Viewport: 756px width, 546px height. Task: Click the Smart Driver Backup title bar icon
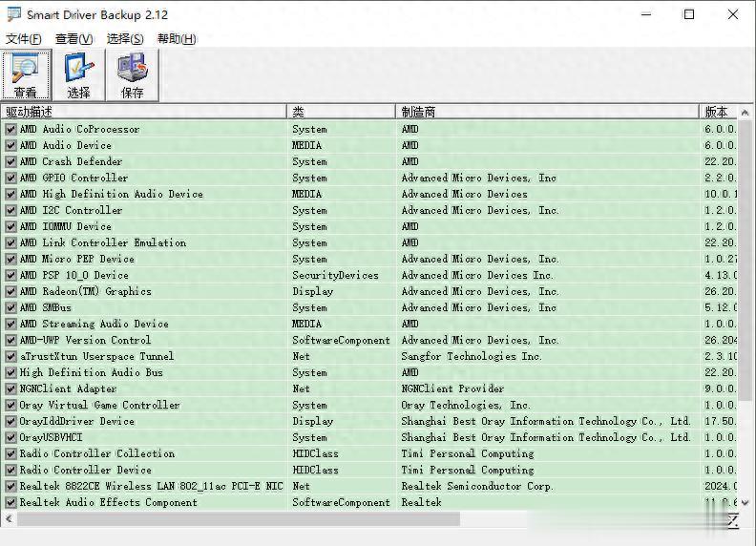coord(13,14)
